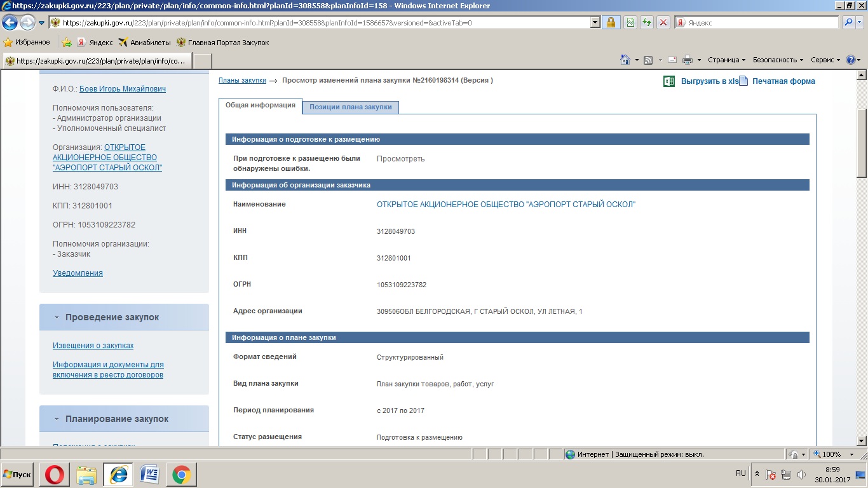Screen dimensions: 868x488
Task: Open the Страница dropdown menu
Action: point(726,60)
